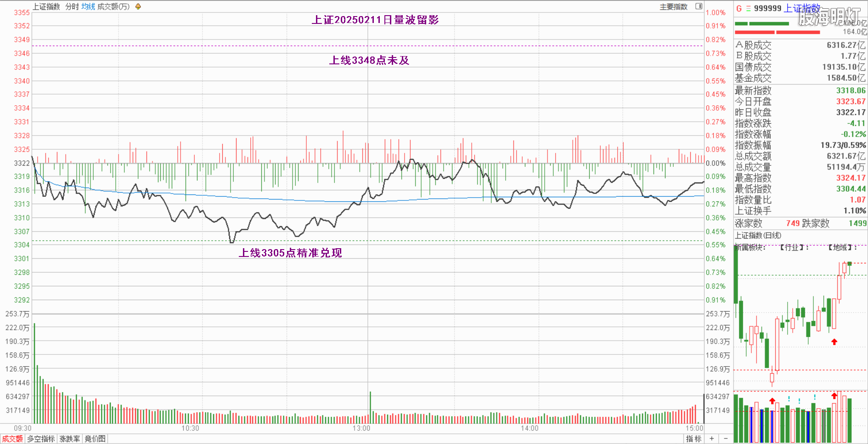Viewport: 868px width, 444px height.
Task: Click the 上线3348点未及 annotation
Action: [369, 60]
